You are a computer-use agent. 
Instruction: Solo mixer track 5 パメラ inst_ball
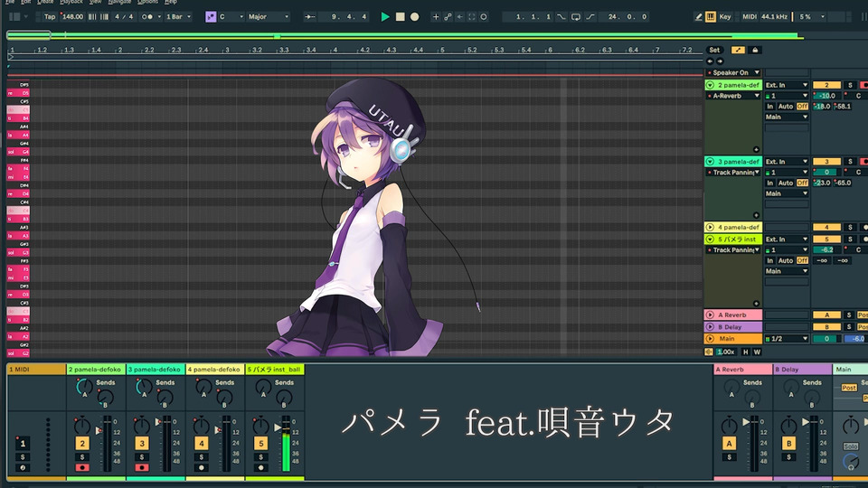point(260,457)
